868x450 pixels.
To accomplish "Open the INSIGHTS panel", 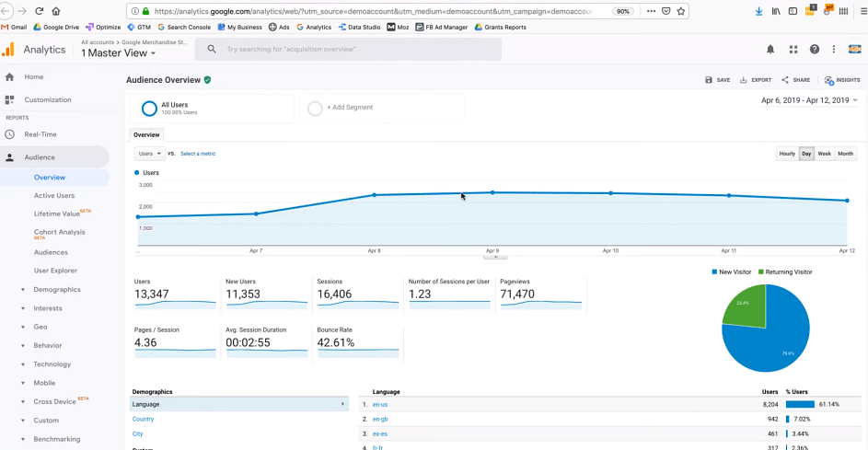I will (842, 80).
